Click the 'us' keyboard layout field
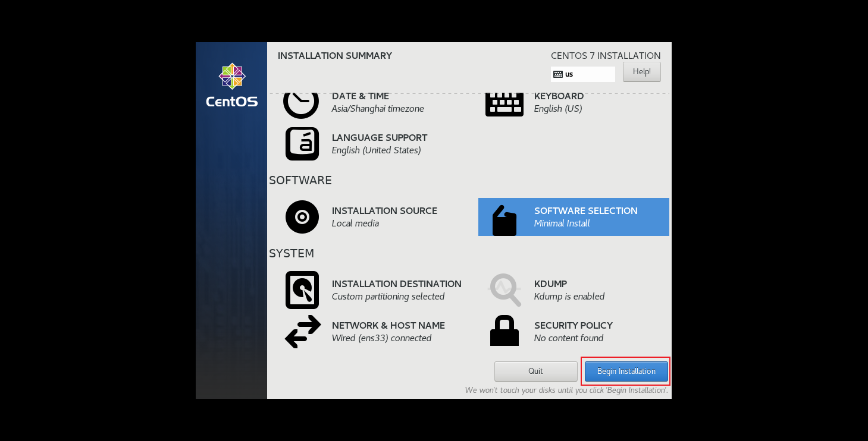 583,74
